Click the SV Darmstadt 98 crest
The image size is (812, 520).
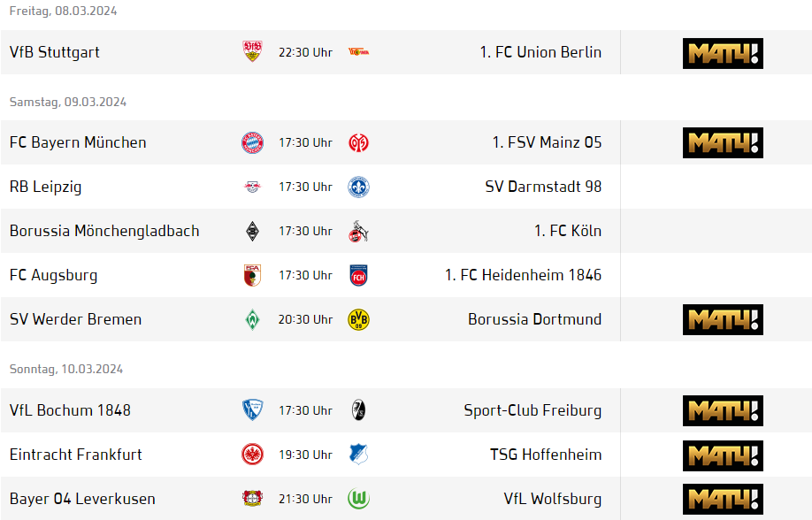click(x=358, y=187)
